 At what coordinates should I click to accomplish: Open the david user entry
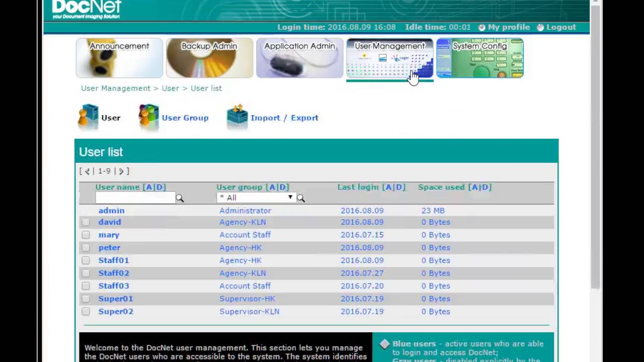110,222
